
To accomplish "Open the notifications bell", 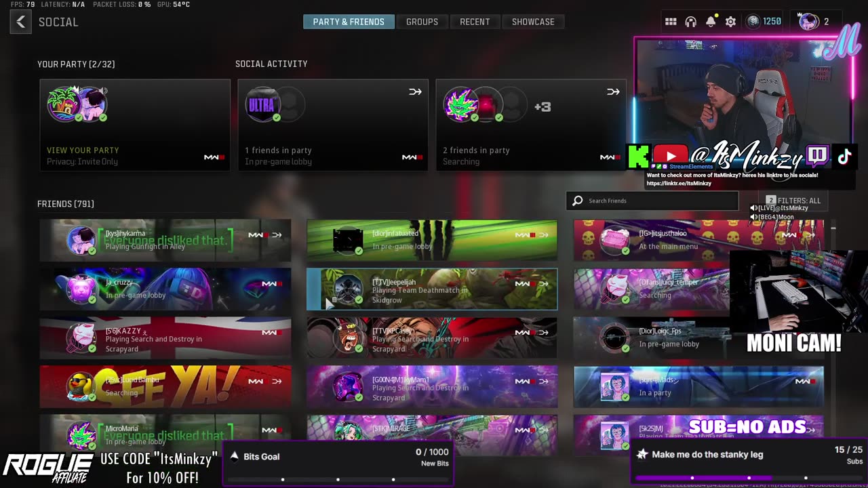I will point(711,22).
